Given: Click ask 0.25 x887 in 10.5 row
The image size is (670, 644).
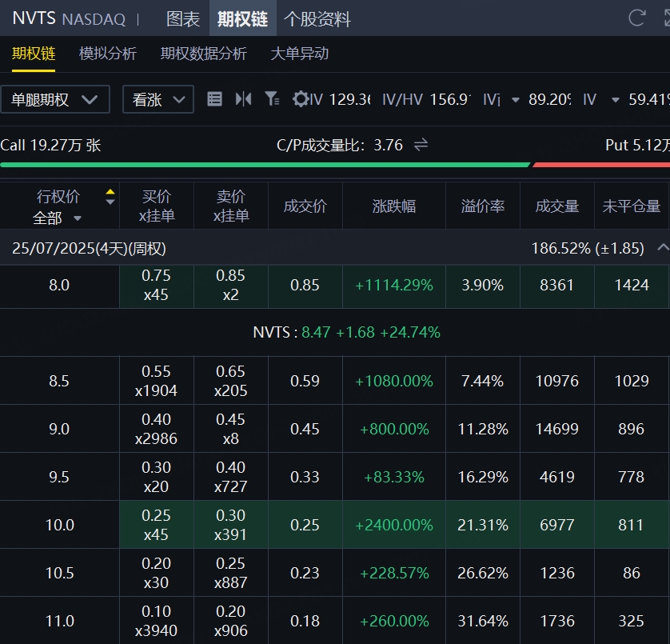Looking at the screenshot, I should [231, 573].
